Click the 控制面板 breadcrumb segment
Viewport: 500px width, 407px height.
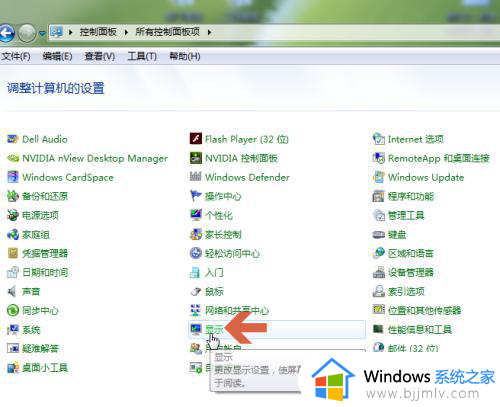[x=98, y=32]
